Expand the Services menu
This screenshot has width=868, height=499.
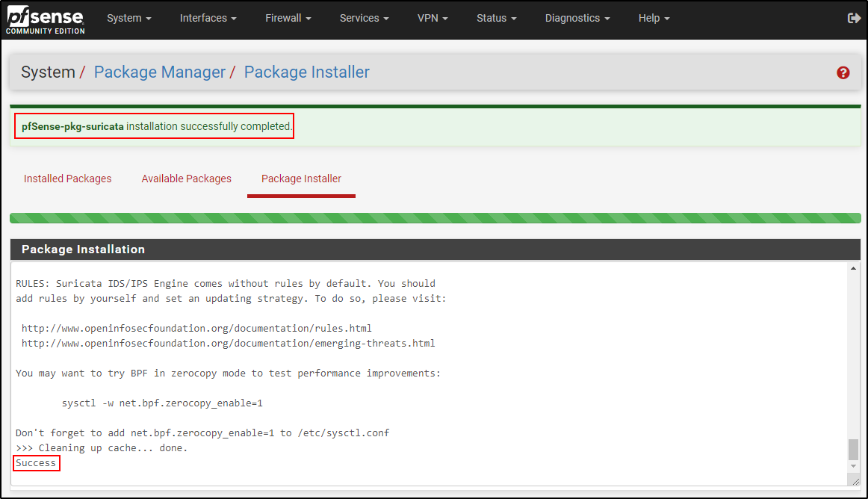tap(365, 18)
